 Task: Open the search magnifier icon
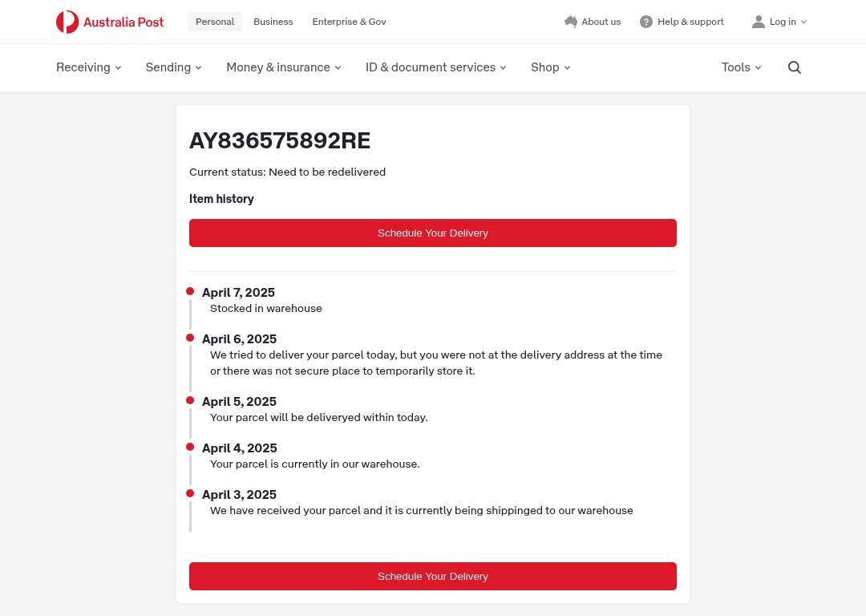pos(794,67)
